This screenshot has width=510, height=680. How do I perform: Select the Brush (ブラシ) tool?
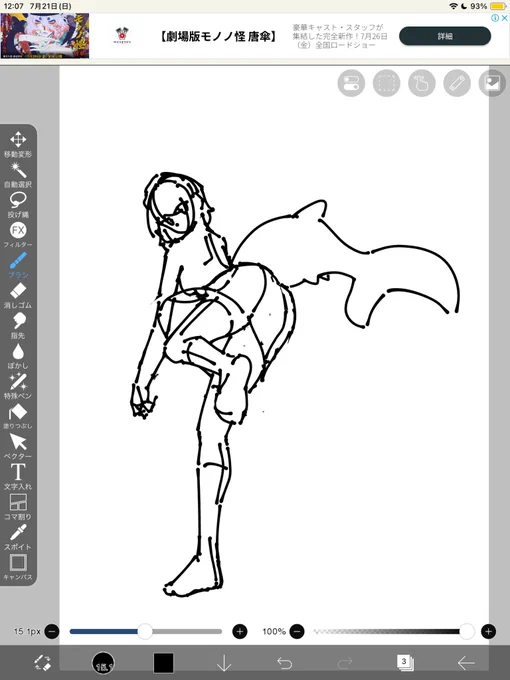pyautogui.click(x=18, y=265)
